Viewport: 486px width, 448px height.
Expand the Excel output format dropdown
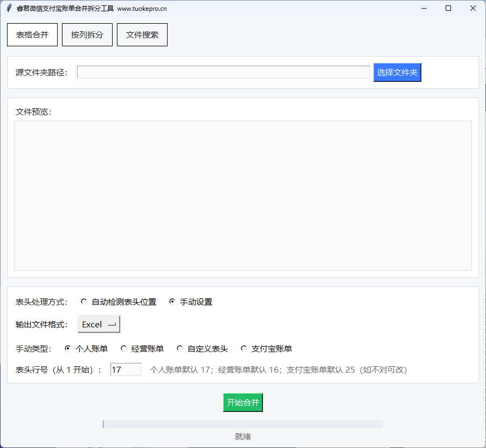tap(99, 324)
